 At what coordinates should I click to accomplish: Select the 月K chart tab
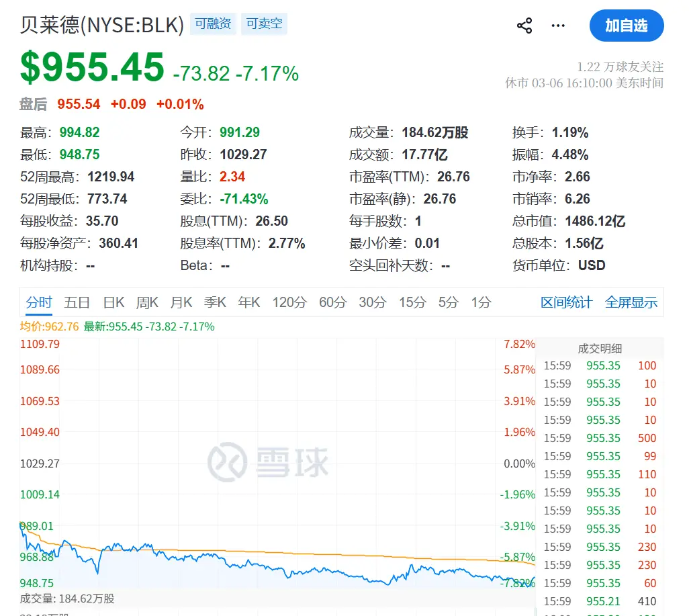coord(181,302)
